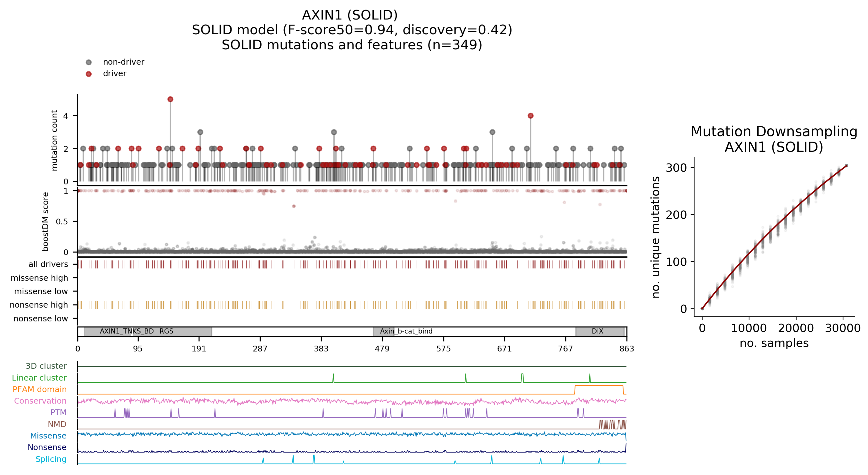
Task: Click the end point of the downsampling curve
Action: (846, 166)
